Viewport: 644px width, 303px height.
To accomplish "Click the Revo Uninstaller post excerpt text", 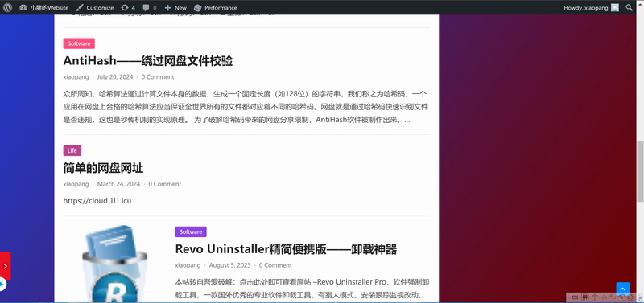I will coord(303,289).
